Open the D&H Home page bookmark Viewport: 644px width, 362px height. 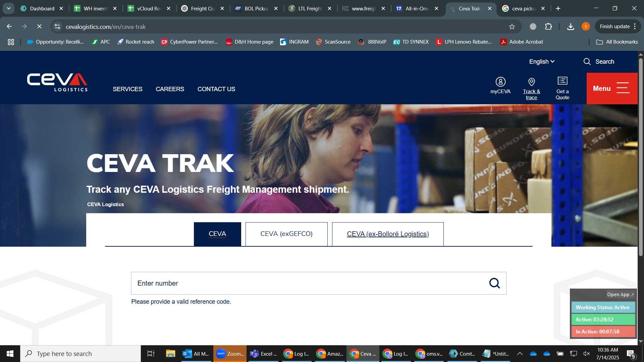[x=250, y=42]
